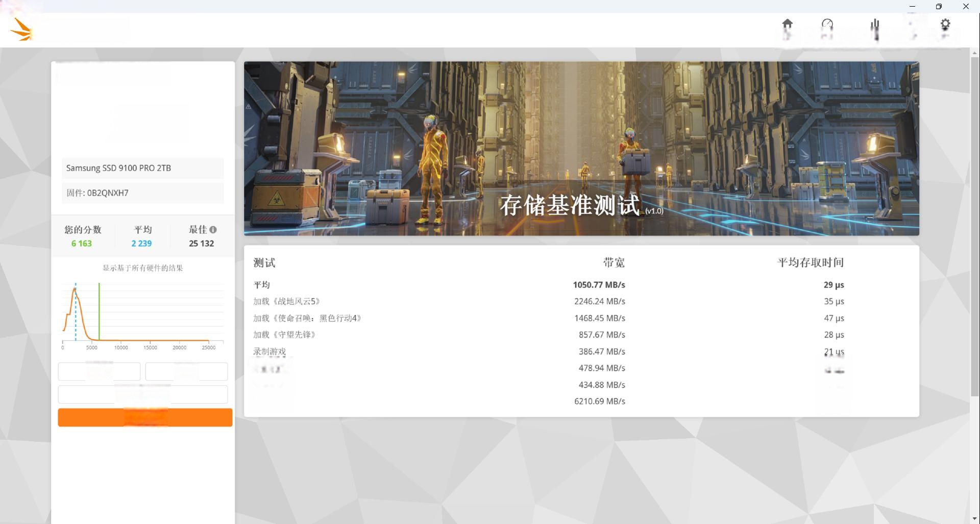Click the 386.47 MB/s bandwidth value
980x524 pixels.
pos(602,351)
